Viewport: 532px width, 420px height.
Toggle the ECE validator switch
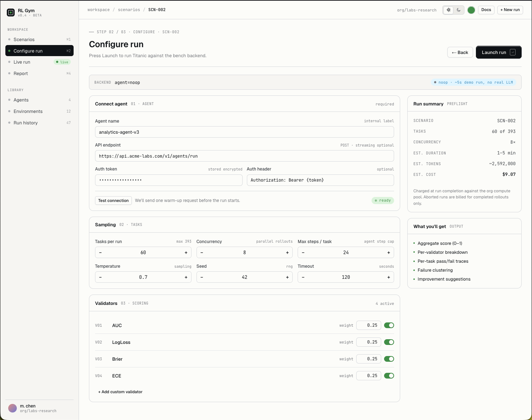coord(389,376)
